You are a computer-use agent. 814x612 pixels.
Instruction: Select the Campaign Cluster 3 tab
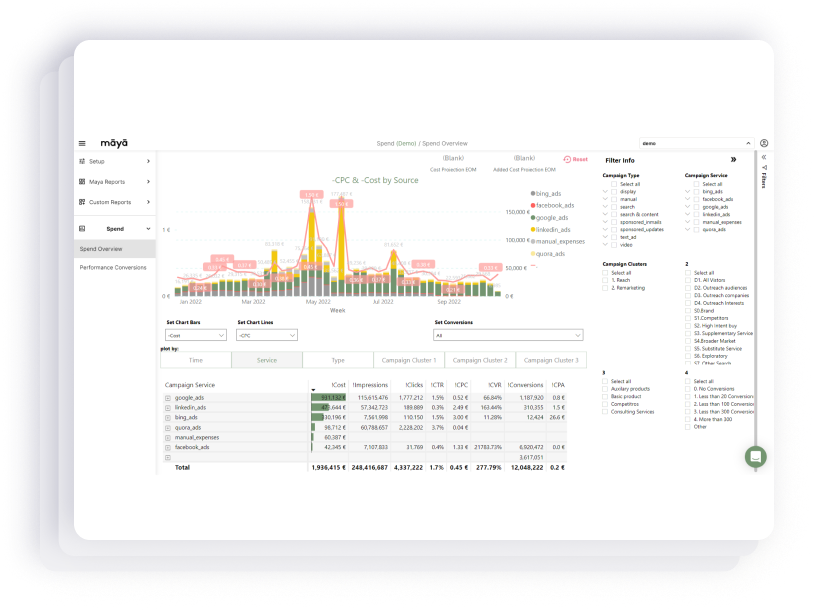(551, 360)
